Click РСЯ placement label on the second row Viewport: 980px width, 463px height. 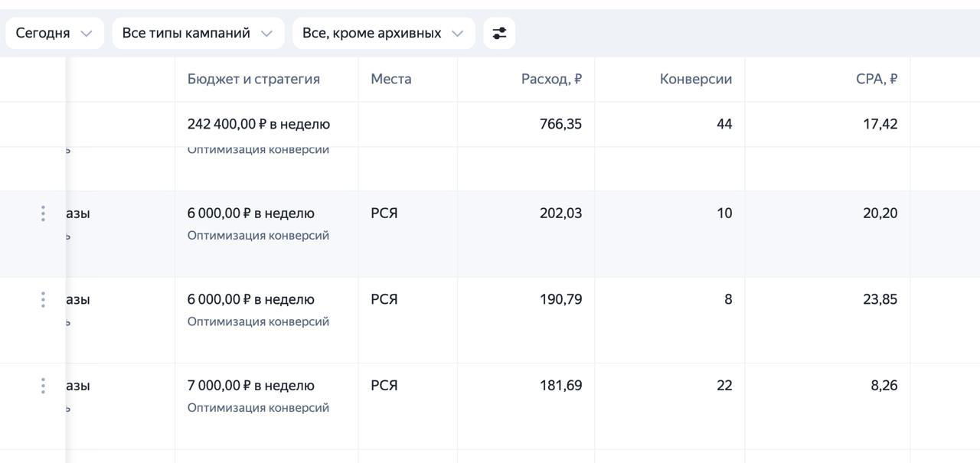point(384,214)
